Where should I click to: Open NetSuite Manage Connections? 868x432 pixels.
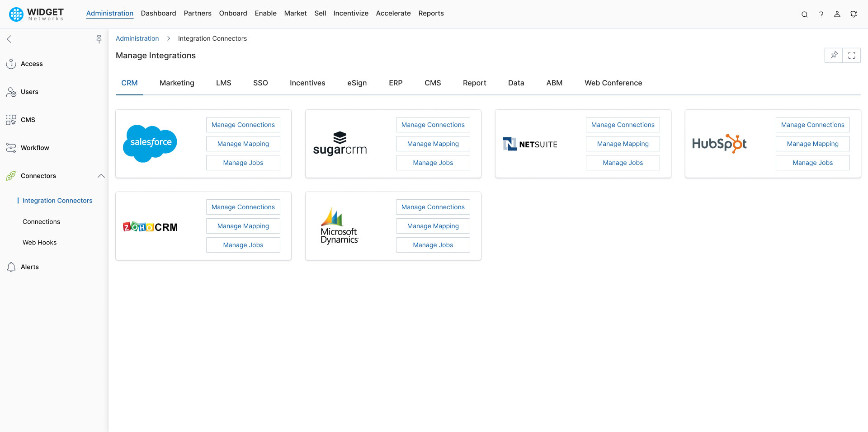[623, 125]
